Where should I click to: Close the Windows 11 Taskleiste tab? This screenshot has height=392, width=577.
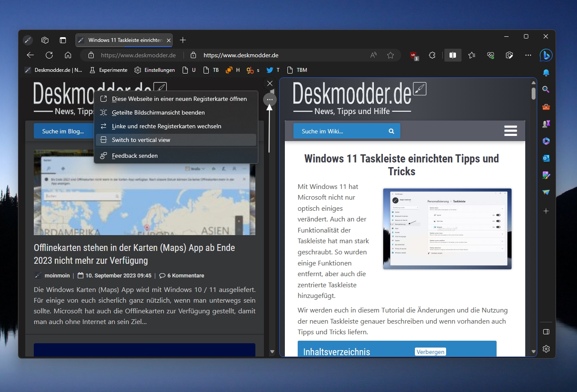click(x=169, y=40)
